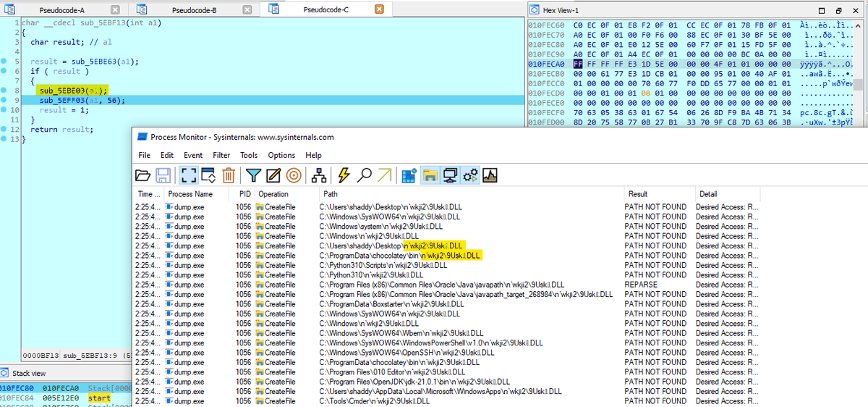Close the Pseudocode-B tab
868x407 pixels.
coord(247,10)
